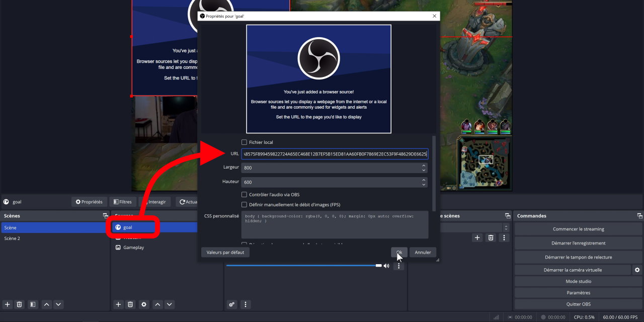The width and height of the screenshot is (644, 322).
Task: Open virtual camera settings gear
Action: pyautogui.click(x=637, y=270)
